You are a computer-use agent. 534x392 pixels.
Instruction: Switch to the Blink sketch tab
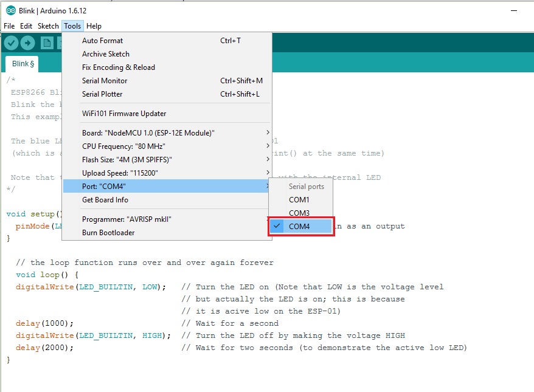(23, 64)
